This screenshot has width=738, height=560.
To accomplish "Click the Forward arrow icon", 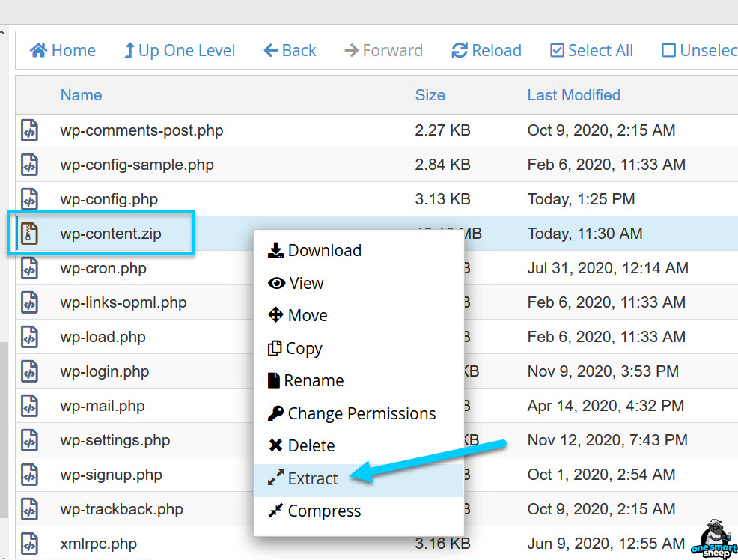I will pos(352,50).
